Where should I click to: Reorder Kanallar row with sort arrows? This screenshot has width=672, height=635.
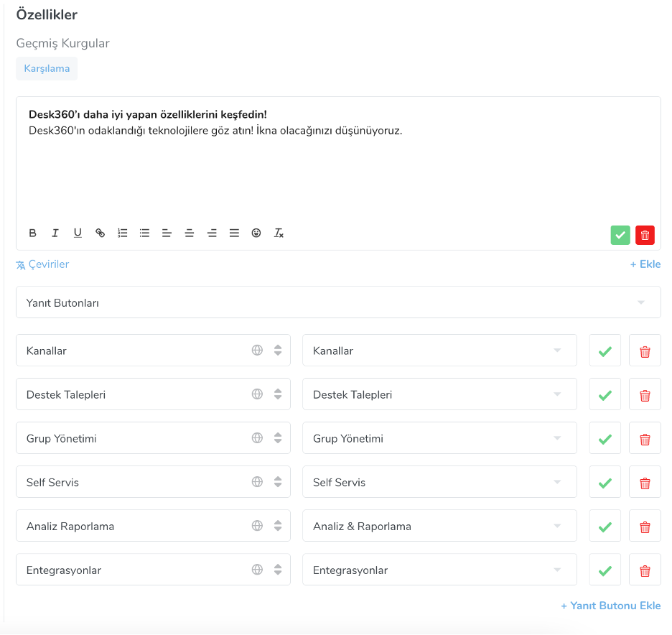tap(278, 351)
